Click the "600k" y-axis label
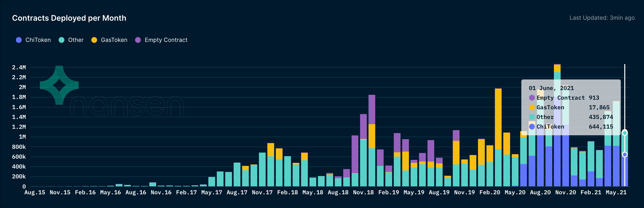Image resolution: width=644 pixels, height=208 pixels. [19, 157]
